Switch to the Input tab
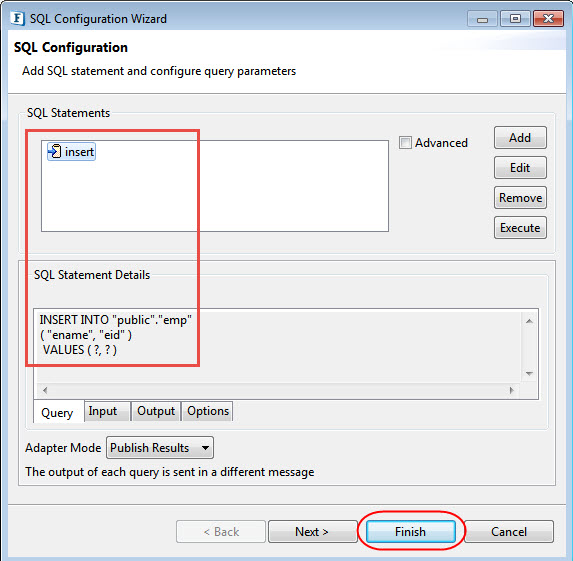Screen dimensions: 573x561 pos(103,411)
